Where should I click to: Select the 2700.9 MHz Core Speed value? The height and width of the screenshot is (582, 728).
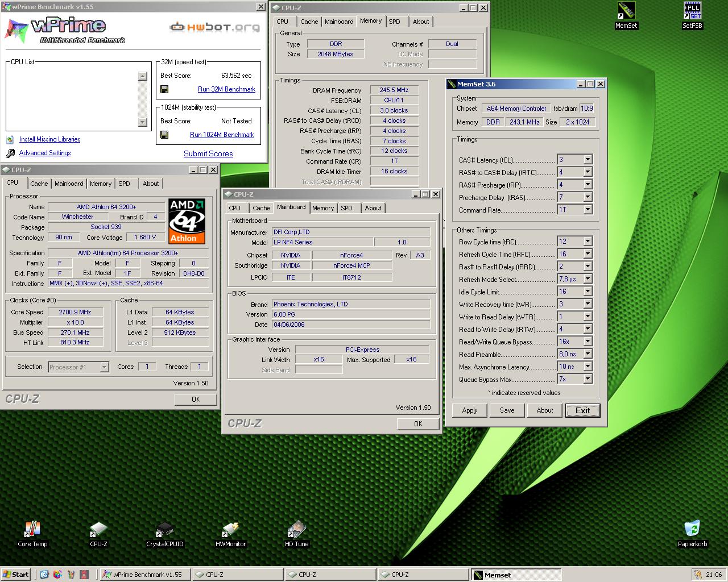(75, 312)
